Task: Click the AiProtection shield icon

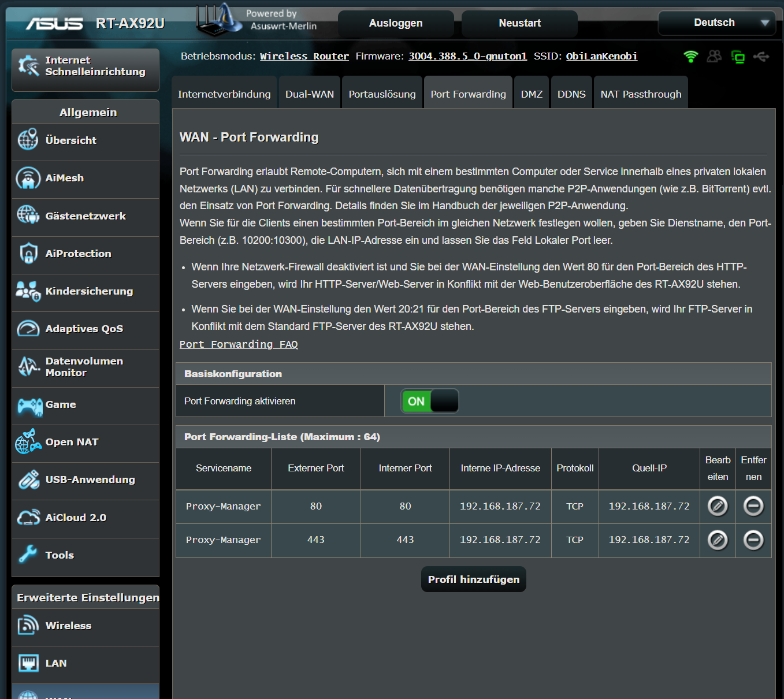Action: 28,253
